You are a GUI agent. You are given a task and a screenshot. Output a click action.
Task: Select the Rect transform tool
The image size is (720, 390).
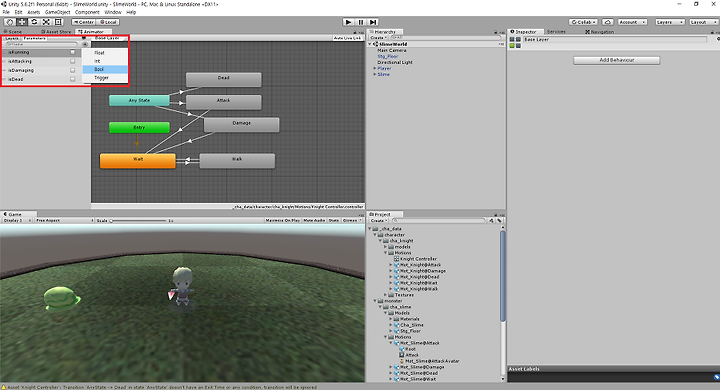[x=58, y=22]
